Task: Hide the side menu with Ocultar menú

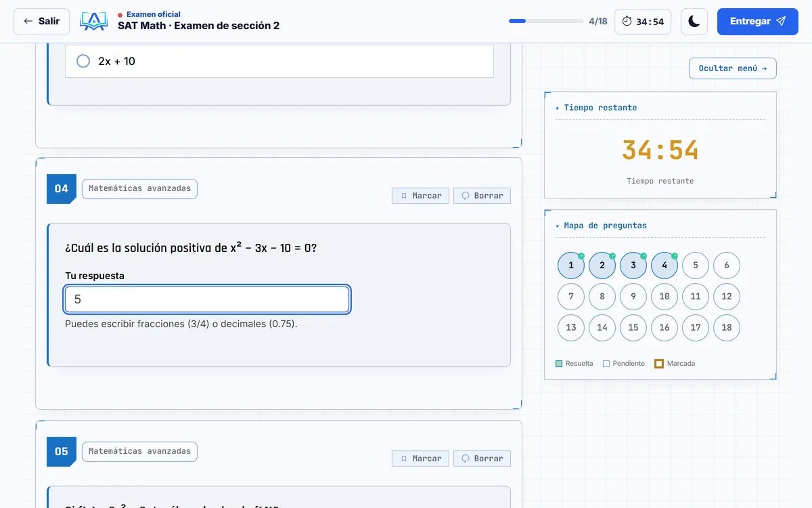Action: 733,68
